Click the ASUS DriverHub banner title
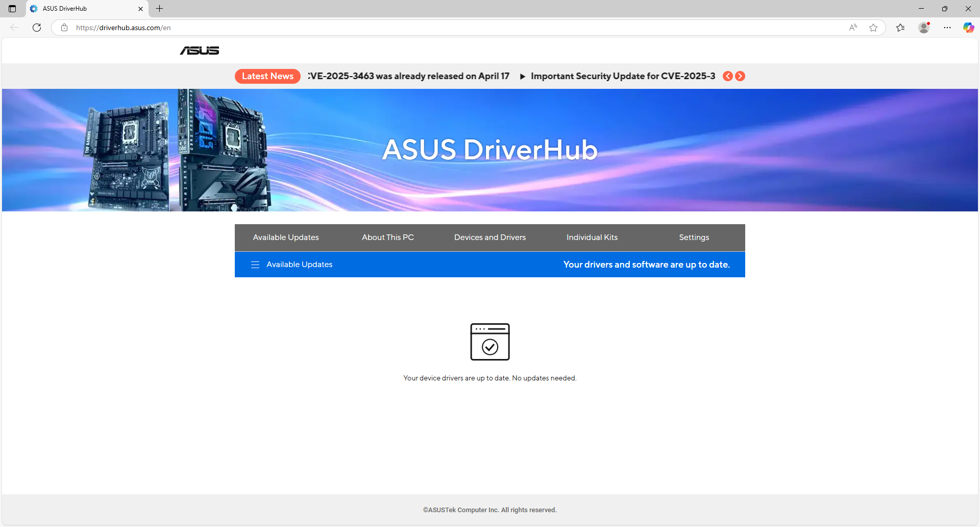The height and width of the screenshot is (527, 980). point(490,150)
